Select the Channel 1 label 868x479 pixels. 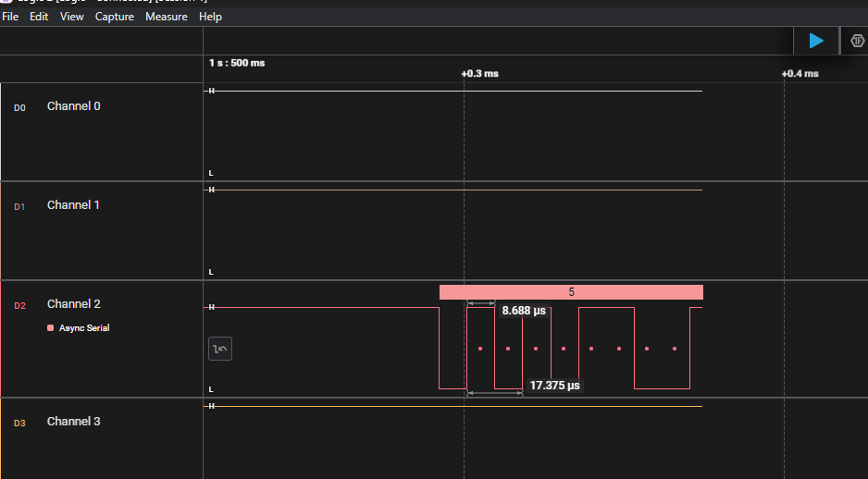(73, 205)
